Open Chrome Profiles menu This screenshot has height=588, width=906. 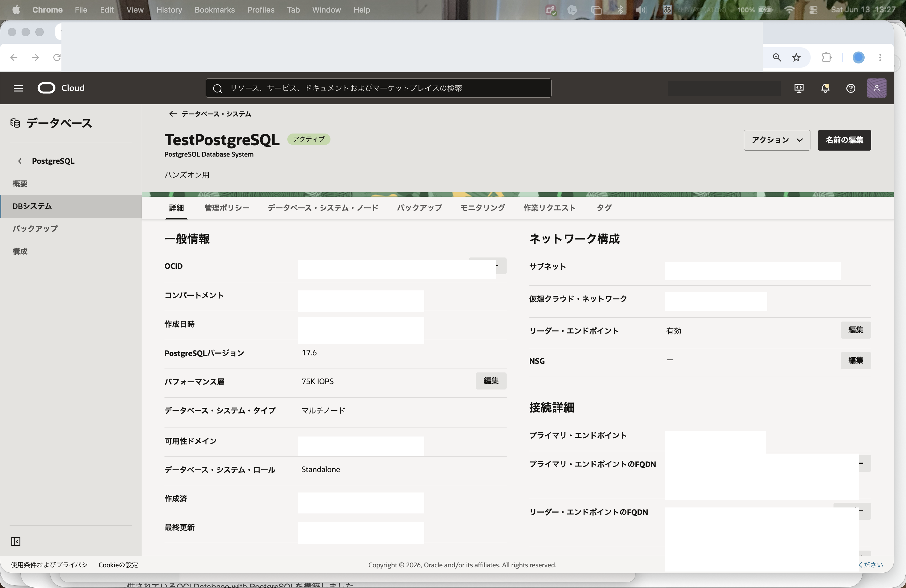[261, 10]
